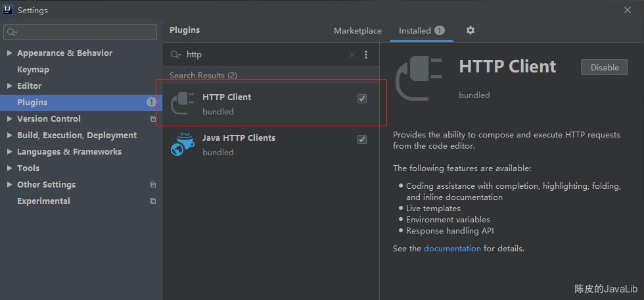The image size is (644, 300).
Task: Expand the Languages & Frameworks node
Action: (x=9, y=151)
